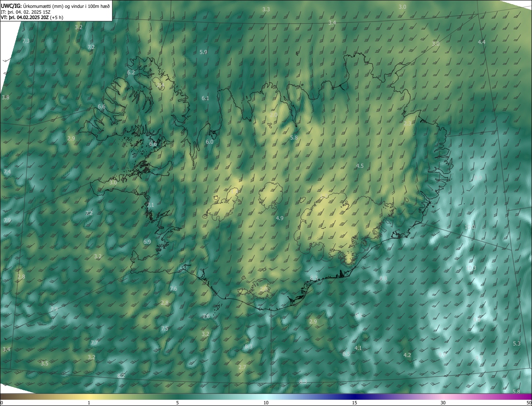
Task: Click the map value 4.1
Action: [x=358, y=348]
